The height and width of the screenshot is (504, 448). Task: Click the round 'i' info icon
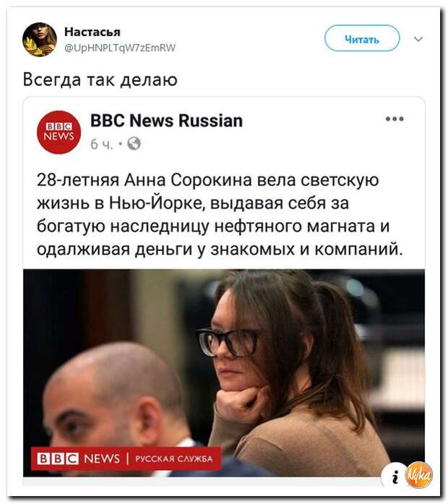coord(395,476)
